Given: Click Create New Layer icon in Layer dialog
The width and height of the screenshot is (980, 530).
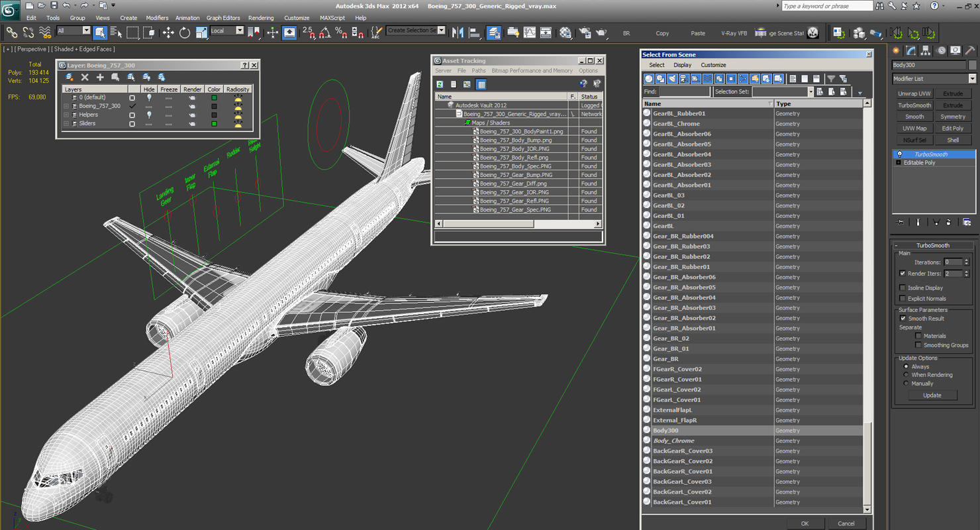Looking at the screenshot, I should [x=70, y=78].
